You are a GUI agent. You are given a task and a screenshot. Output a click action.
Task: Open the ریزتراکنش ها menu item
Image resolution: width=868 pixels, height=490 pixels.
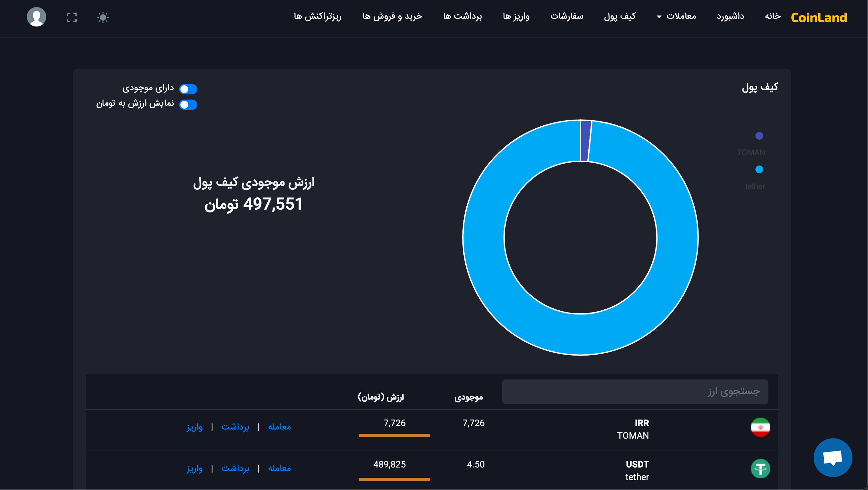tap(317, 16)
